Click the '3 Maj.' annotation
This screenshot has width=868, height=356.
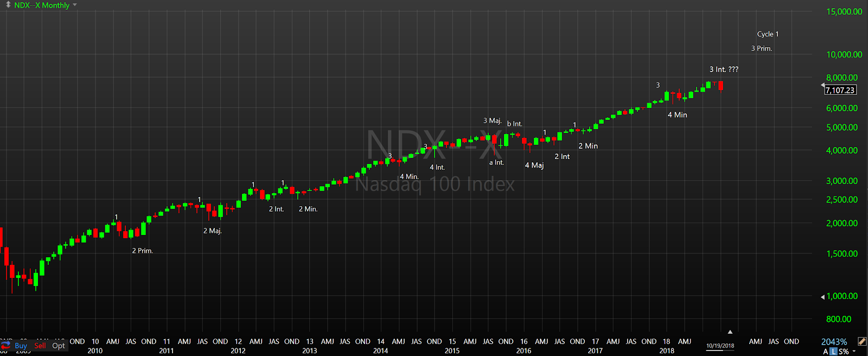click(493, 120)
